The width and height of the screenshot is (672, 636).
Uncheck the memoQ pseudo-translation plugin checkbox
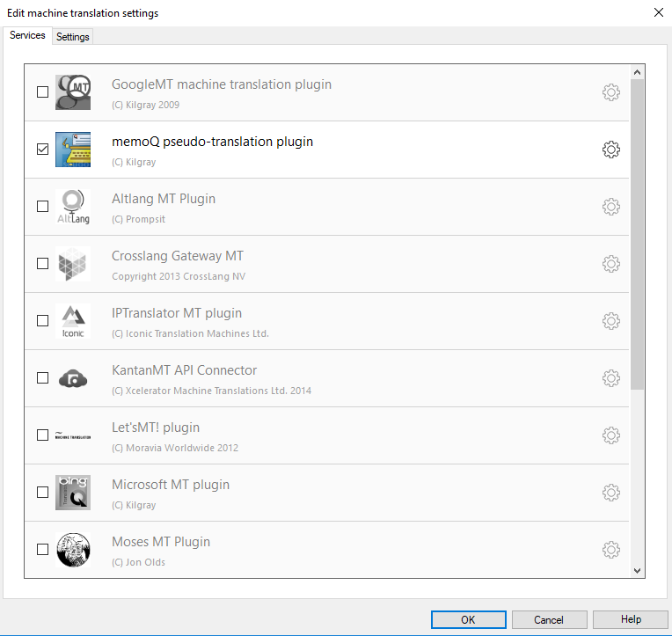click(42, 150)
